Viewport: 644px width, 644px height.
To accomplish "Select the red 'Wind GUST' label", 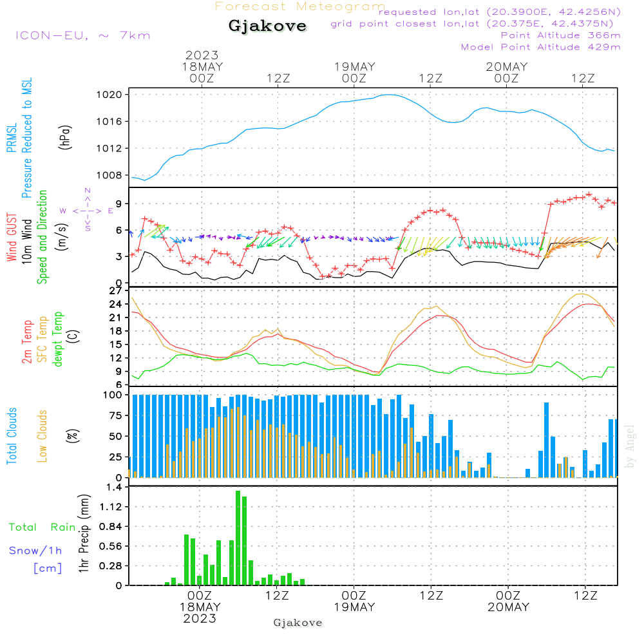I will pyautogui.click(x=12, y=237).
